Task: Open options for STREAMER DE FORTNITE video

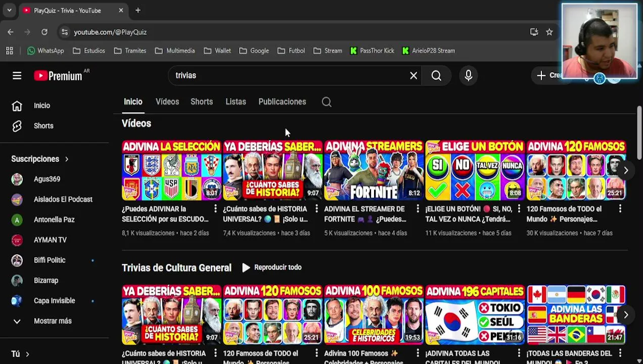Action: click(x=418, y=208)
